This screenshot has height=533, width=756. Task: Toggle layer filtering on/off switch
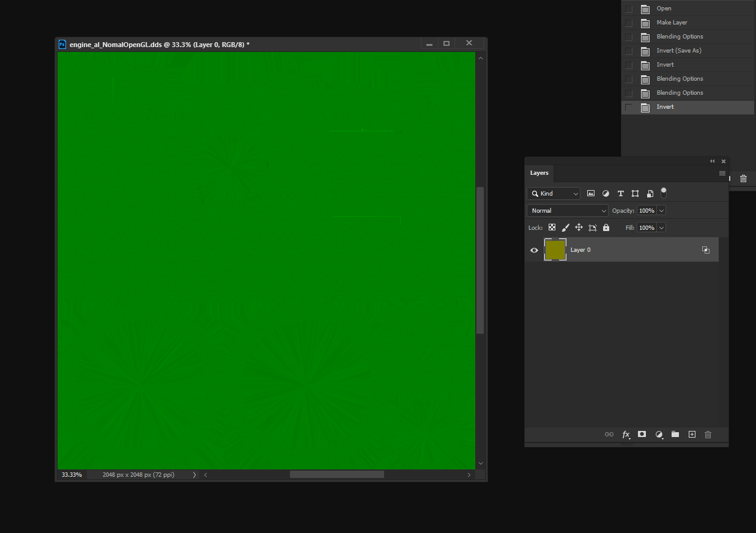(664, 193)
